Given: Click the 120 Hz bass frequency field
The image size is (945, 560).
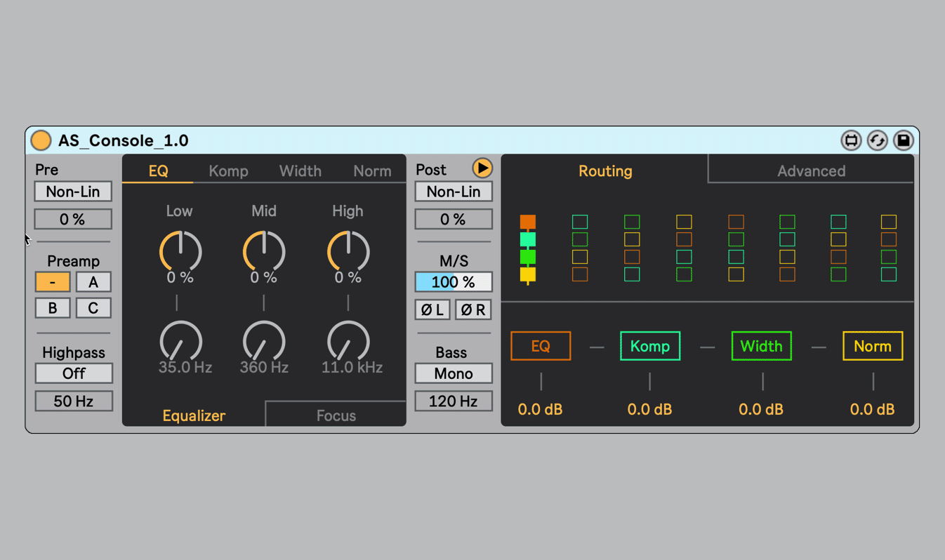Looking at the screenshot, I should [x=454, y=401].
